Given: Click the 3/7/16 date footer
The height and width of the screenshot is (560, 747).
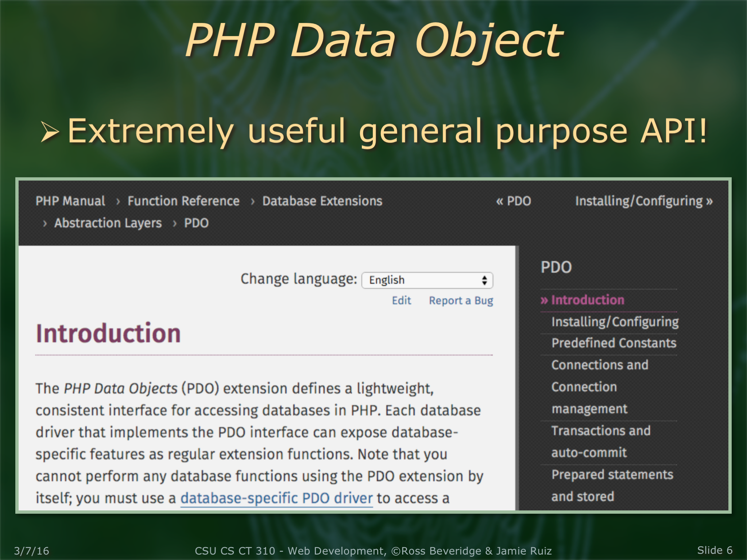Looking at the screenshot, I should 31,551.
